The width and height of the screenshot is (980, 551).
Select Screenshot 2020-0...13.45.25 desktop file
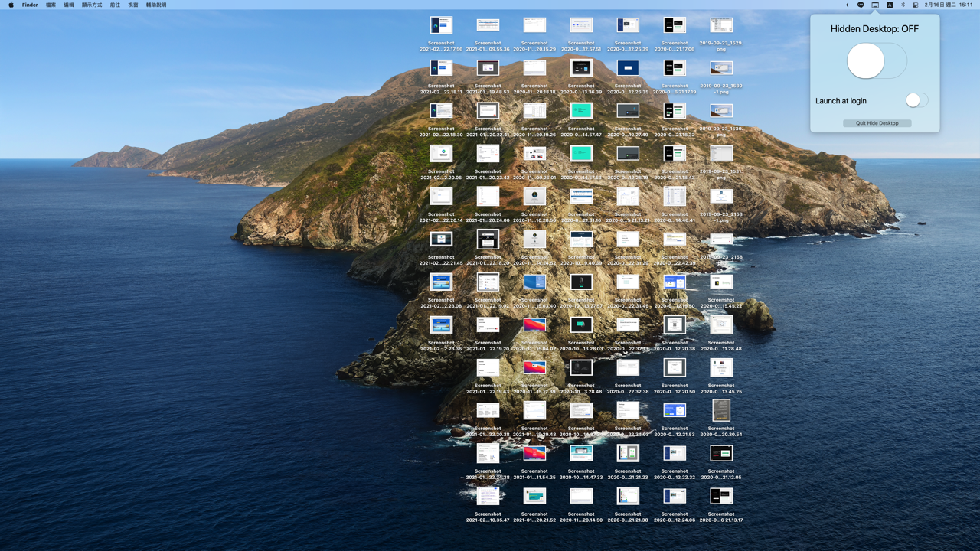tap(721, 377)
